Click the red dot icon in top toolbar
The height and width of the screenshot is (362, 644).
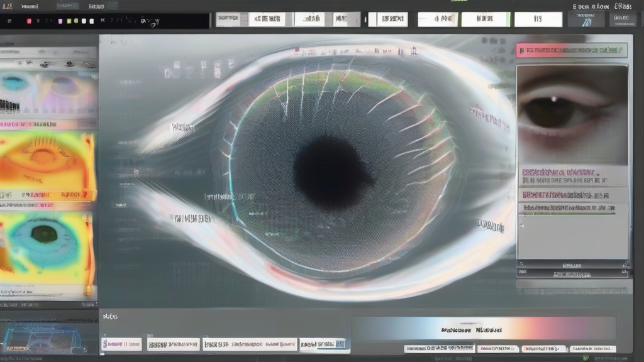pyautogui.click(x=28, y=21)
